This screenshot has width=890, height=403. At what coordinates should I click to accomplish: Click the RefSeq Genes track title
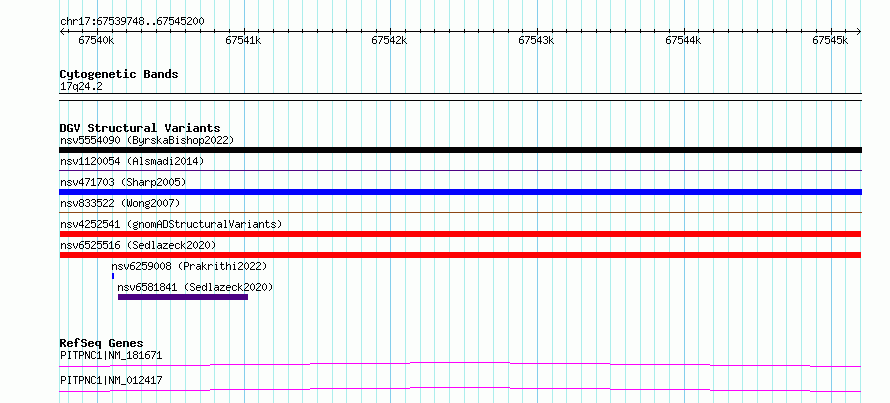(101, 343)
